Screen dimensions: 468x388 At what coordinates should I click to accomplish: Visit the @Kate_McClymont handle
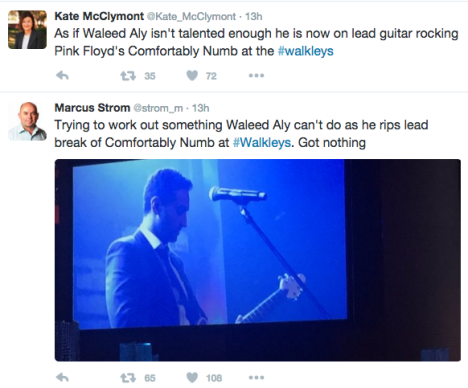(x=191, y=16)
